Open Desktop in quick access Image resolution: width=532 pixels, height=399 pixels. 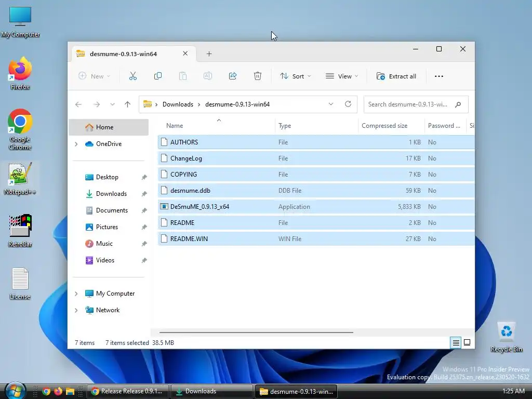[x=107, y=177]
